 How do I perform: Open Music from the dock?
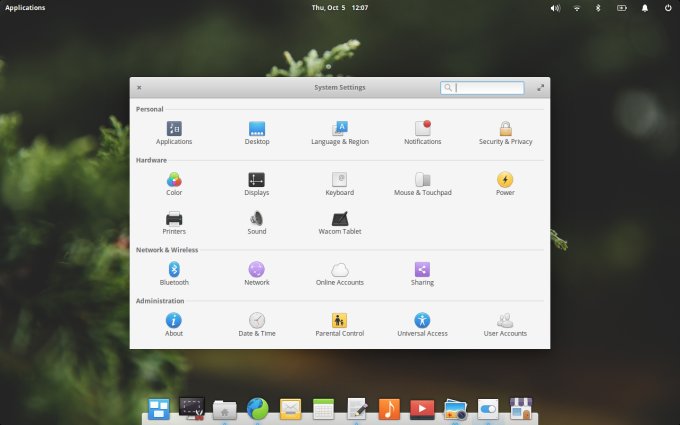389,409
